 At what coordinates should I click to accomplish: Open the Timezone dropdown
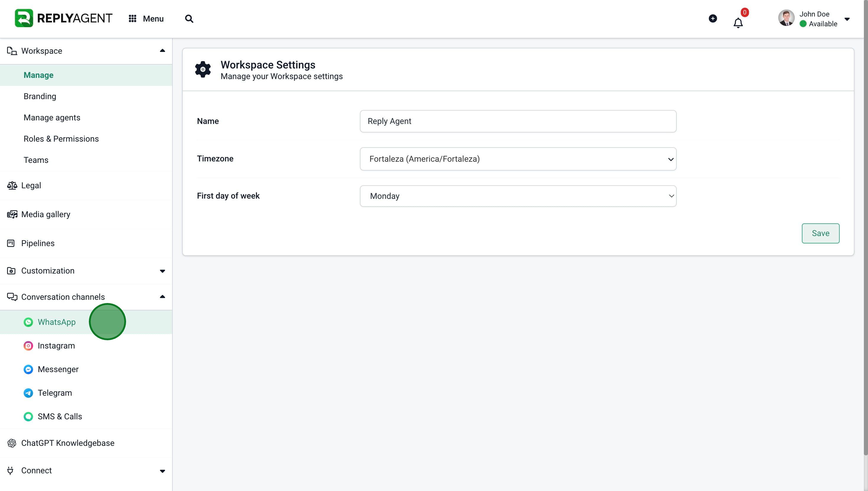coord(518,159)
